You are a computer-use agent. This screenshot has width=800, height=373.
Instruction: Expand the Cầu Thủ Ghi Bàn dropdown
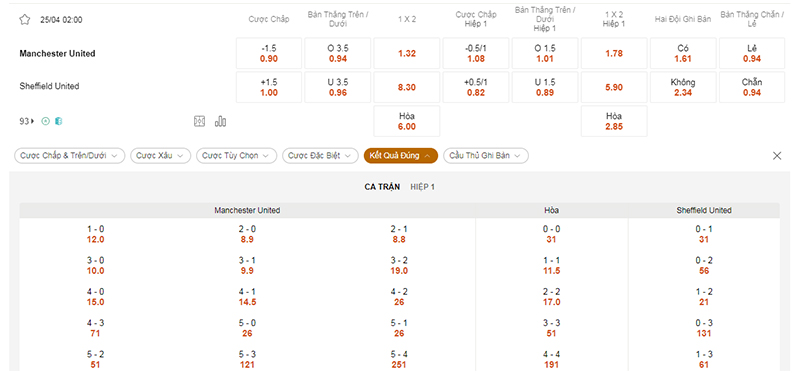[486, 156]
